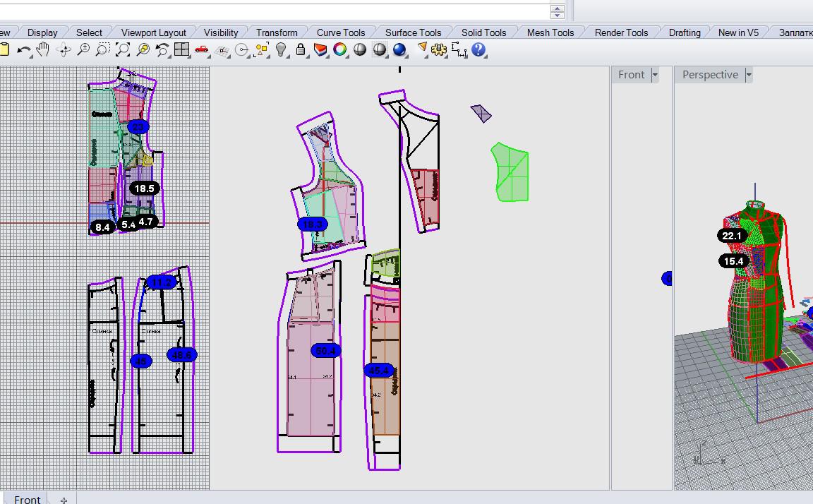The height and width of the screenshot is (504, 813).
Task: Toggle shaded viewport with gray sphere icon
Action: click(x=360, y=50)
